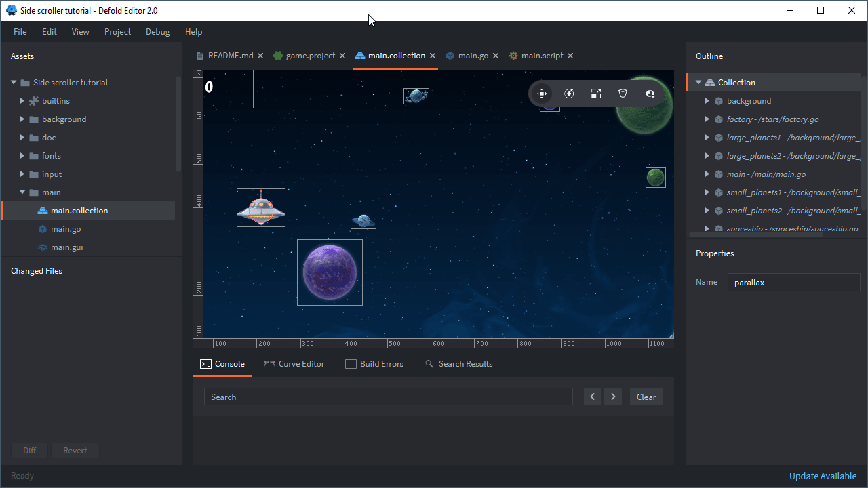Expand the builtins folder in Assets
Viewport: 868px width, 488px height.
[x=21, y=100]
